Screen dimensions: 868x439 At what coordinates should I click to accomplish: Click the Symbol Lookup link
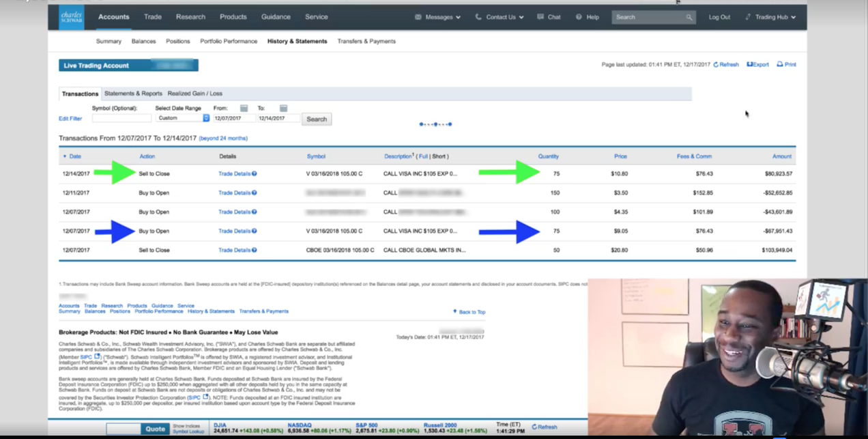coord(188,431)
